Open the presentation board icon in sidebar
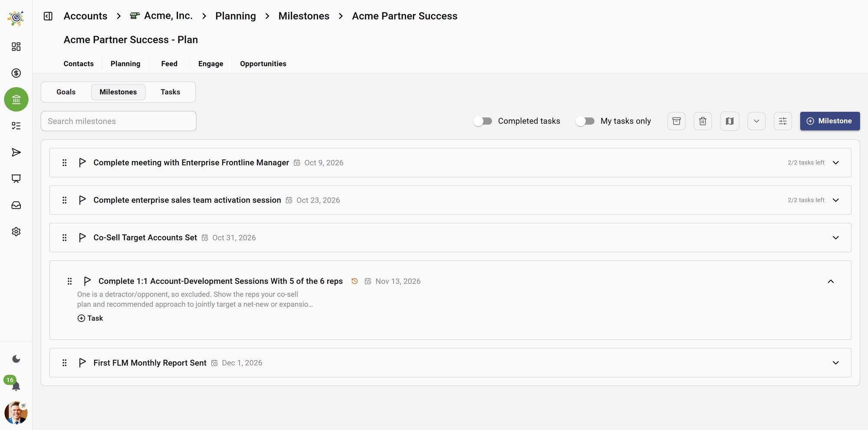 click(16, 179)
